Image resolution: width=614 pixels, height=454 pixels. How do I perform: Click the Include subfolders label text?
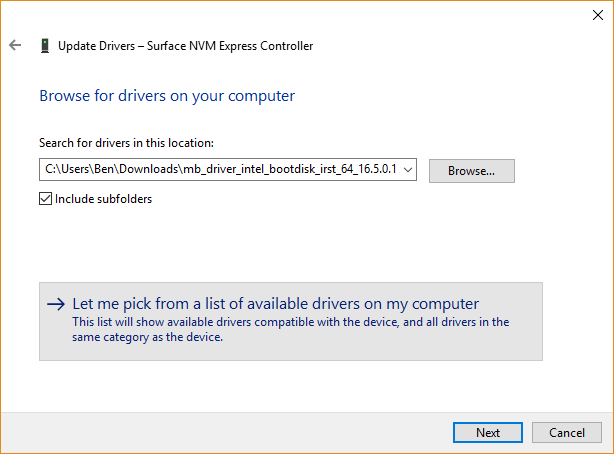click(x=103, y=199)
